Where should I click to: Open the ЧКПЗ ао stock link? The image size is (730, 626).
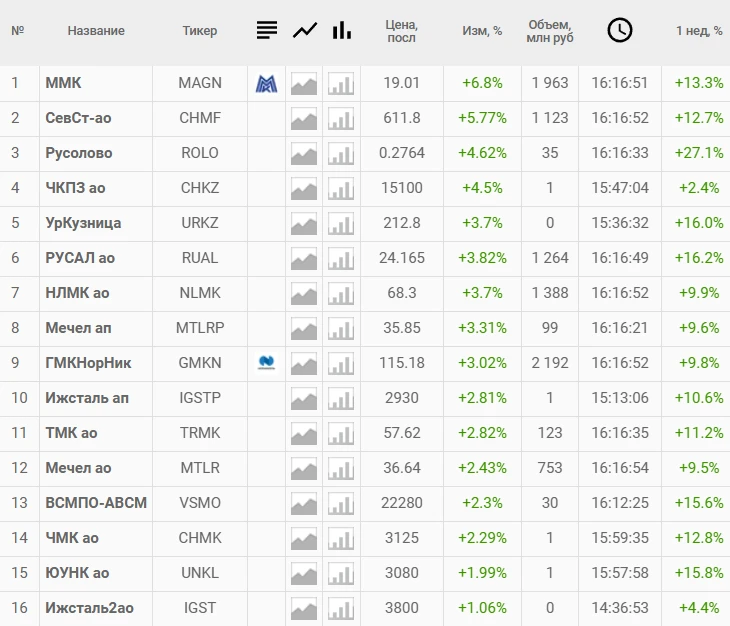75,188
